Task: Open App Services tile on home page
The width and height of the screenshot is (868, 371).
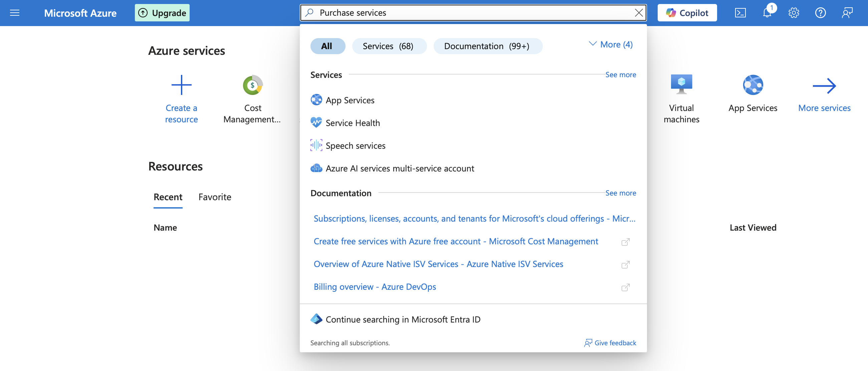Action: tap(753, 94)
